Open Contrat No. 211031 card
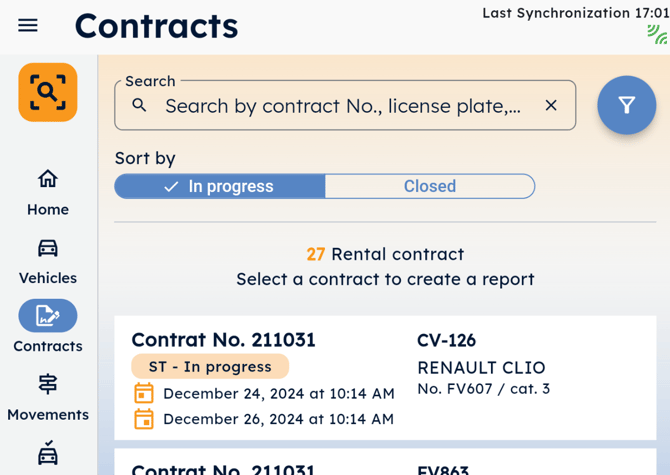 (224, 340)
